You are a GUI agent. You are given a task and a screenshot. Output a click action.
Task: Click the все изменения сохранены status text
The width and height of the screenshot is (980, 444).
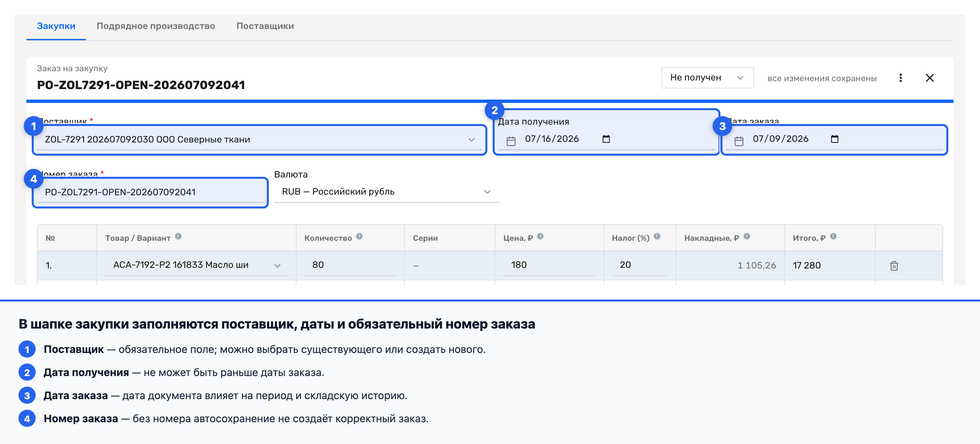pos(822,78)
